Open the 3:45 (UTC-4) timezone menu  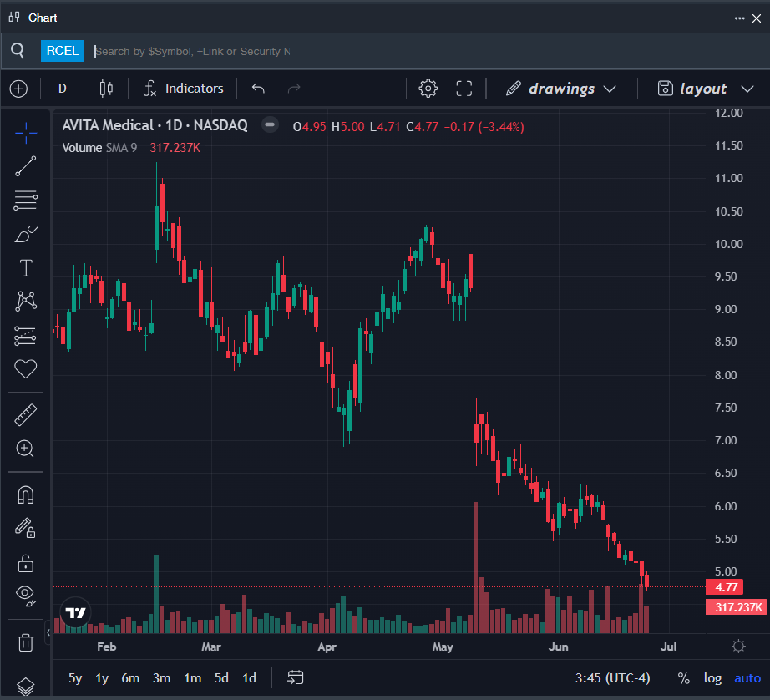pyautogui.click(x=612, y=678)
